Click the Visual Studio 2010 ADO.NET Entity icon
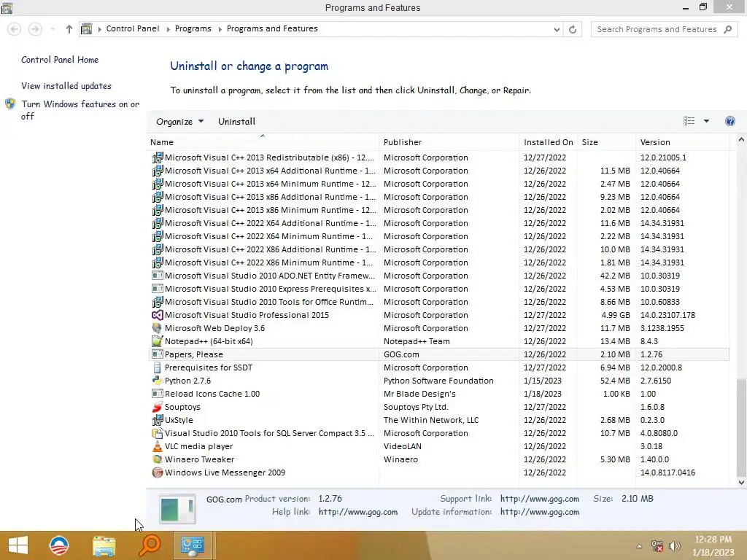Viewport: 747px width, 560px height. click(158, 275)
